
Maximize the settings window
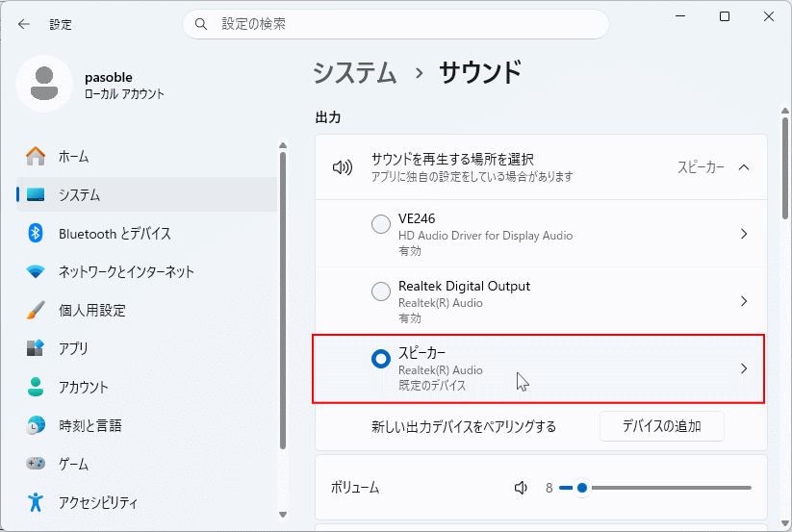[x=725, y=16]
